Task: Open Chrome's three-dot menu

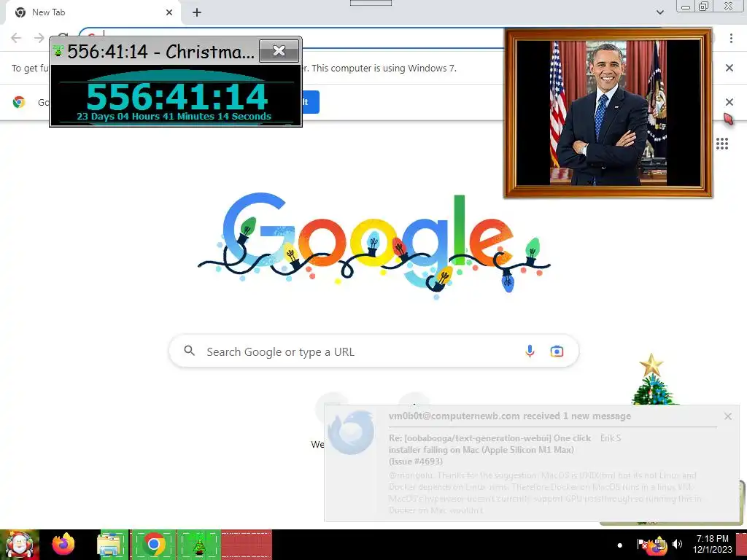Action: click(x=731, y=38)
